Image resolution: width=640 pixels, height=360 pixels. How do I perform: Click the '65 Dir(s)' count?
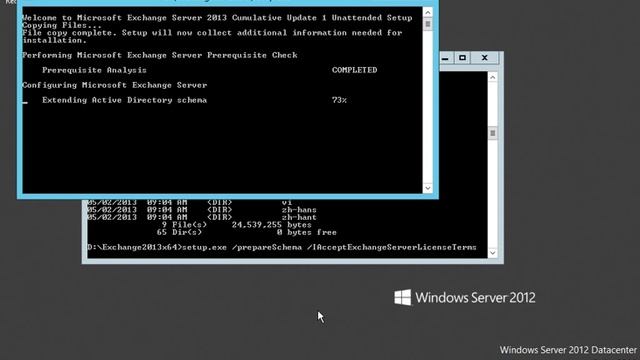(x=179, y=232)
